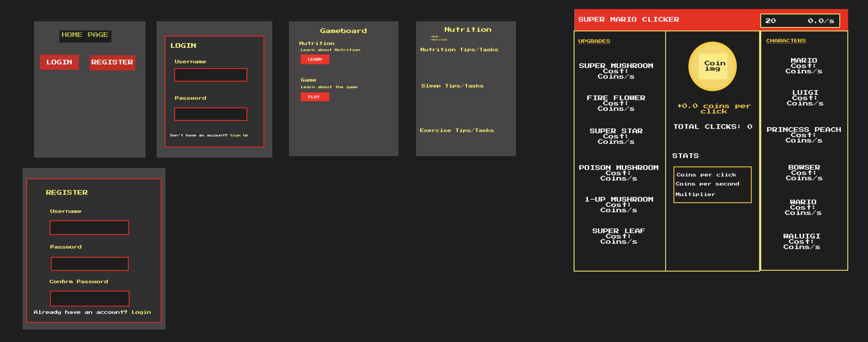
Task: Click the LOGIN button on the home page
Action: [x=59, y=62]
